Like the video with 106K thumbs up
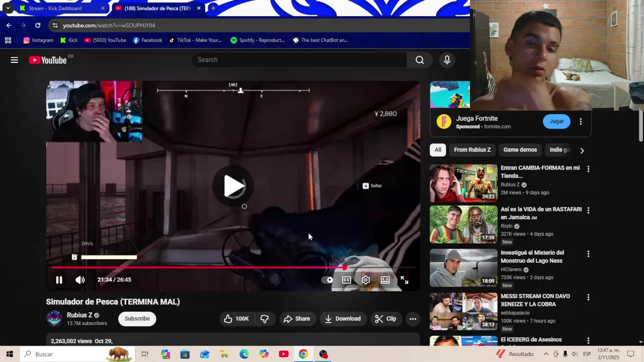The image size is (644, 362). (236, 319)
